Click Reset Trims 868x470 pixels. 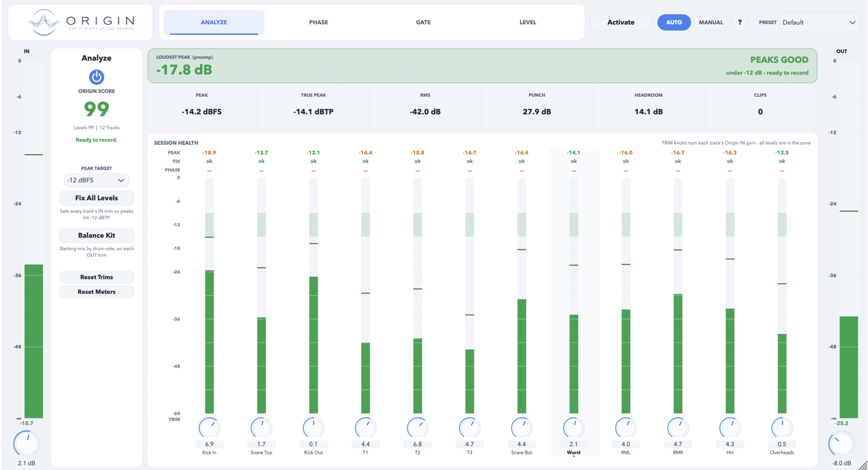pyautogui.click(x=97, y=277)
